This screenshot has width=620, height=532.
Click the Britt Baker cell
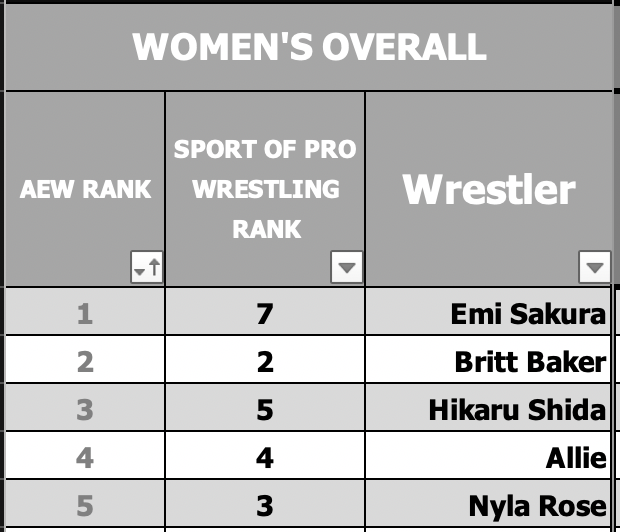[488, 360]
